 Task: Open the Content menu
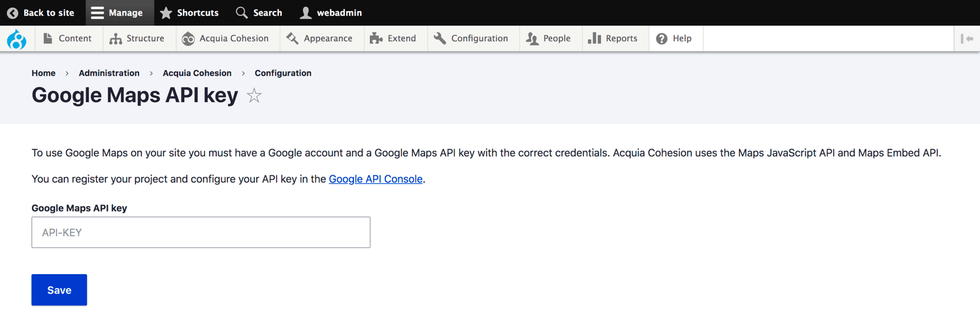coord(67,39)
